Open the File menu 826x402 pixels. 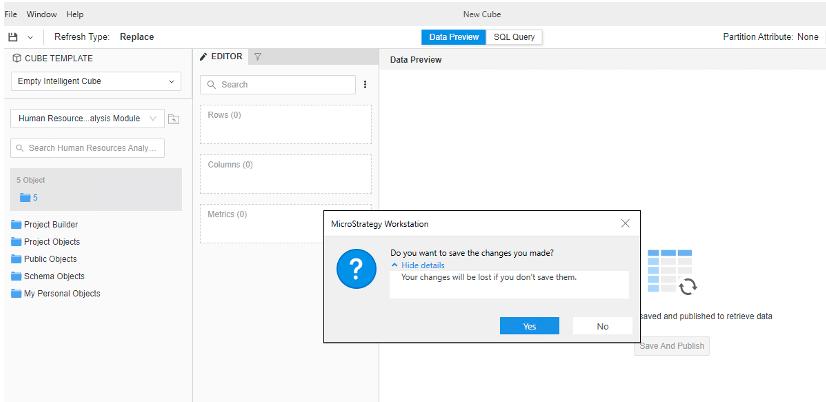(x=11, y=15)
